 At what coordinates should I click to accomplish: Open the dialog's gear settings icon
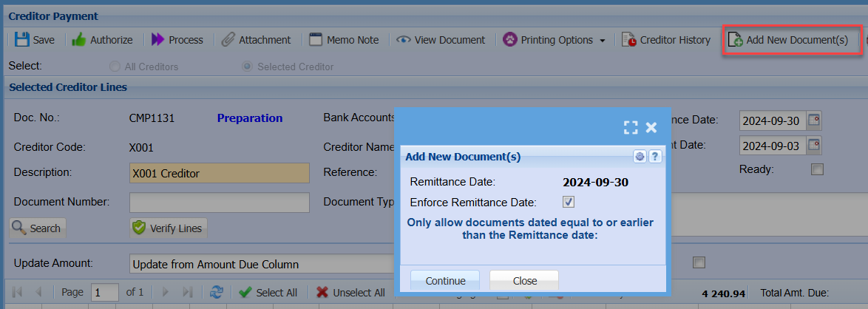(x=640, y=157)
